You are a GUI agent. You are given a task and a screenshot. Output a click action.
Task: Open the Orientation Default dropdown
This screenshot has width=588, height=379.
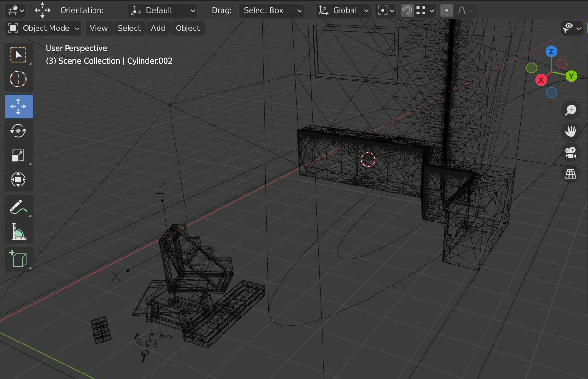coord(163,10)
